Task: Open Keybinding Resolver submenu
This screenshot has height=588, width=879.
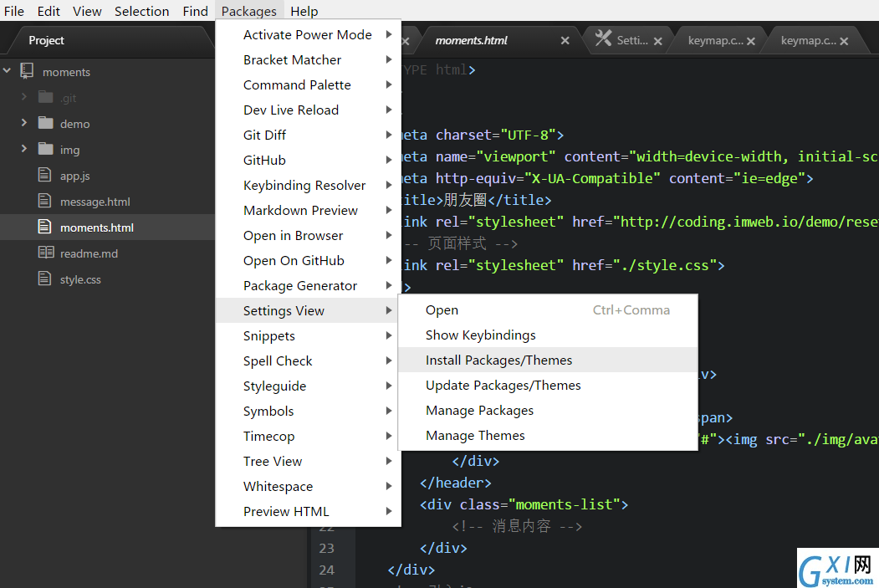Action: (x=308, y=186)
